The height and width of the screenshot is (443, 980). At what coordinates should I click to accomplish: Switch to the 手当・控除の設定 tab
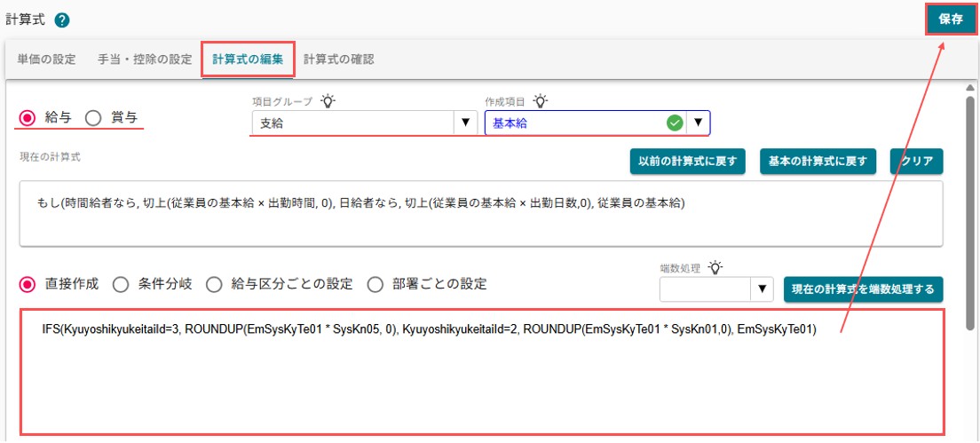(145, 60)
